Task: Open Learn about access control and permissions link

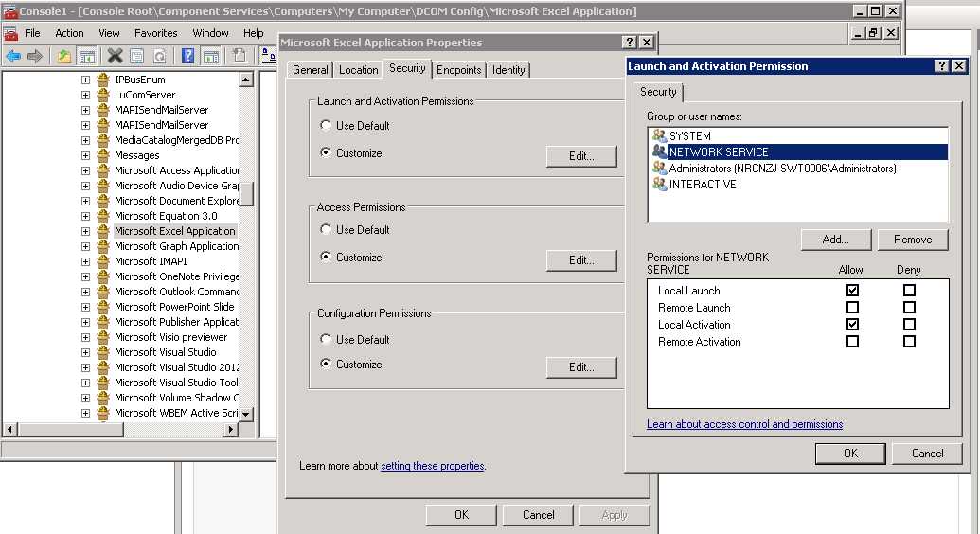Action: (744, 424)
